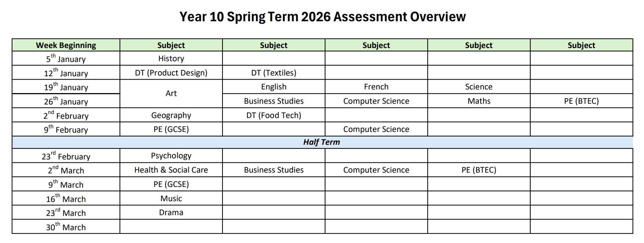Click the Health & Social Care cell

171,170
